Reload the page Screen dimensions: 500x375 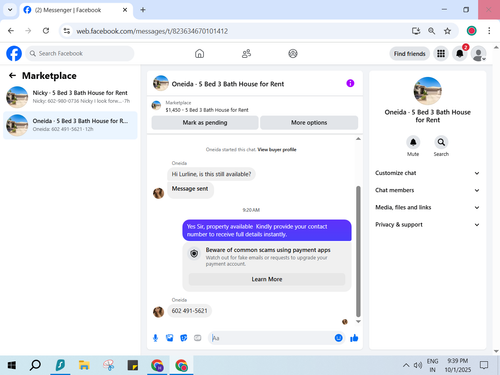(x=46, y=31)
